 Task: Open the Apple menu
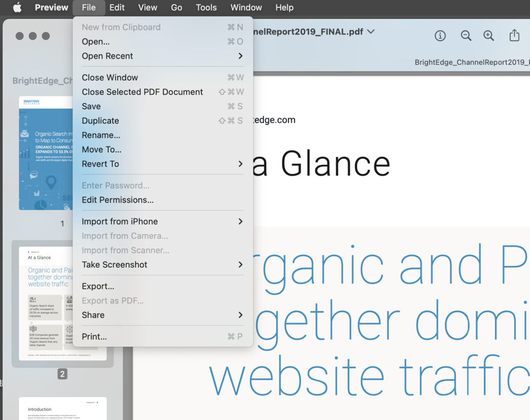tap(17, 8)
